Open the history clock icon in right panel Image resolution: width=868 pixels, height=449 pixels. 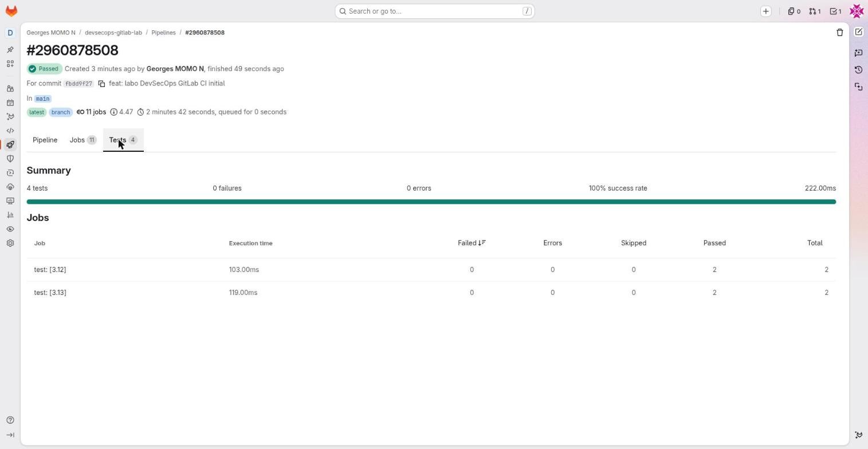point(858,70)
